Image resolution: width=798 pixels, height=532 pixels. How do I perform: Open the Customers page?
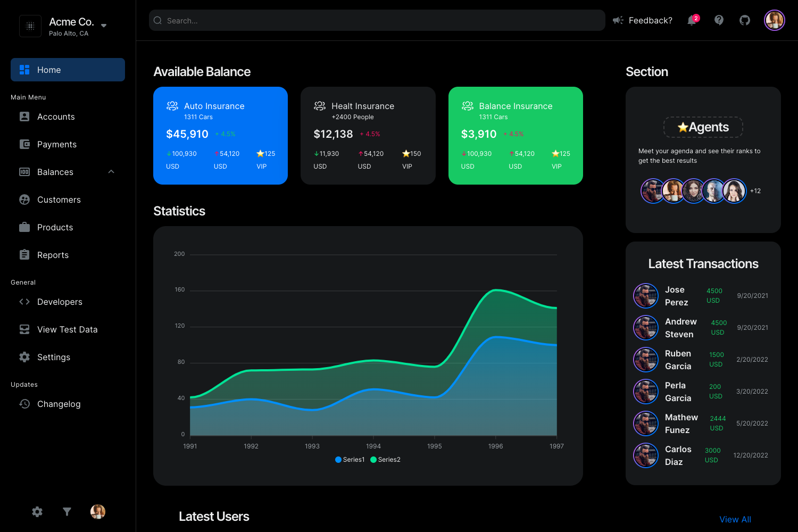tap(59, 199)
